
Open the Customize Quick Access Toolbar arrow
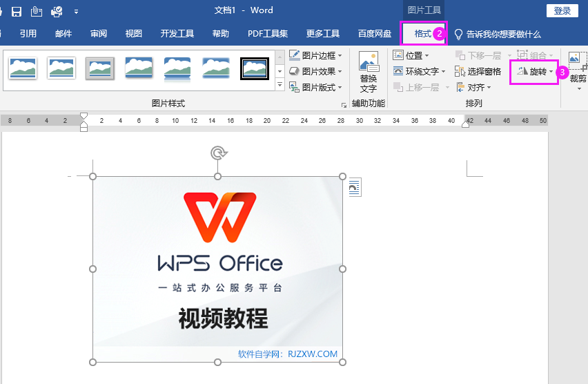tap(76, 12)
